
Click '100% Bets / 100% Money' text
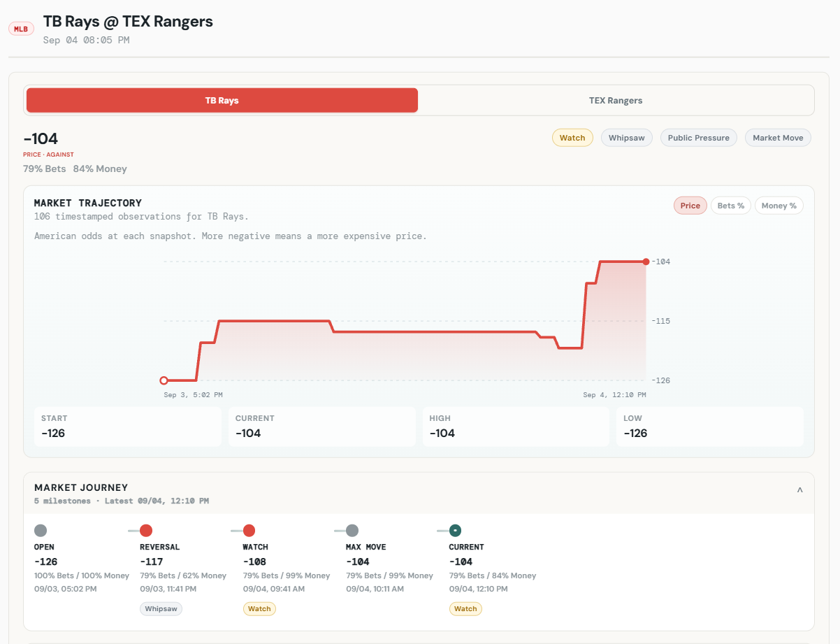click(82, 575)
